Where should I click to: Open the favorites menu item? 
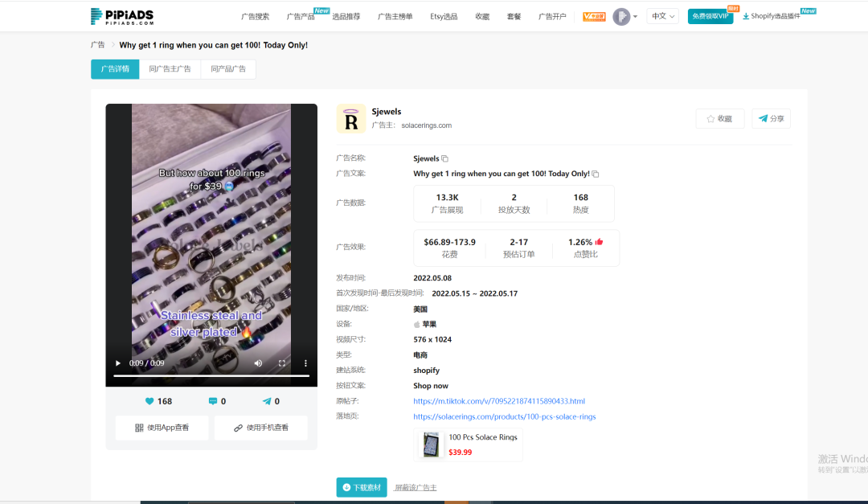point(482,17)
